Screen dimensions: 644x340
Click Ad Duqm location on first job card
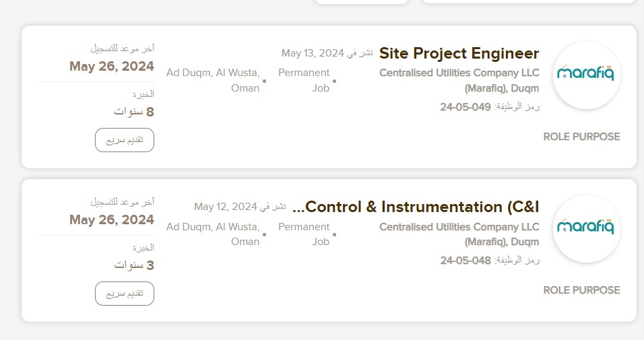point(213,81)
